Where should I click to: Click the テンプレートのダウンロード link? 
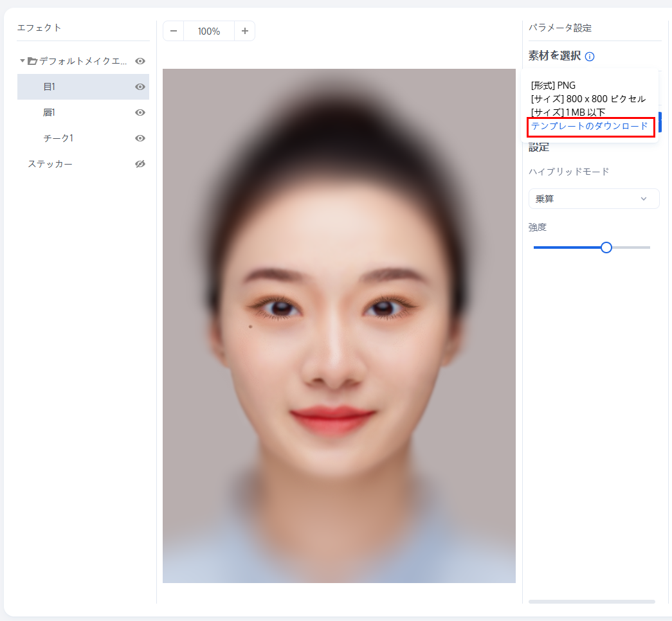590,126
